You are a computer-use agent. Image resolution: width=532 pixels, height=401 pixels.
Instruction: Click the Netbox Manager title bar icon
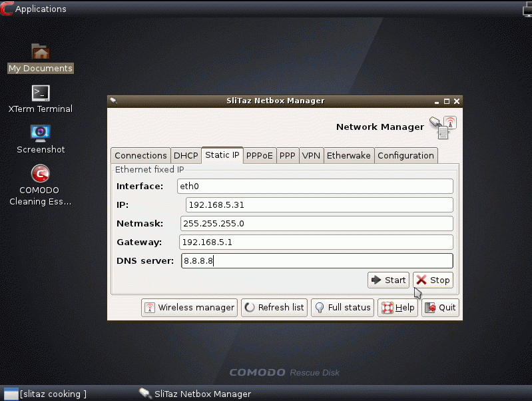point(114,101)
